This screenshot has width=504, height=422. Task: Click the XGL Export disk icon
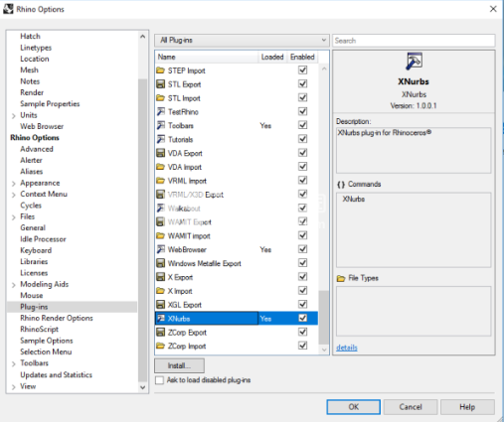160,305
